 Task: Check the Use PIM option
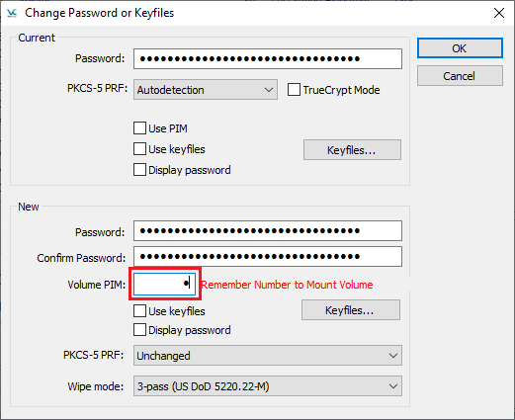(x=139, y=128)
